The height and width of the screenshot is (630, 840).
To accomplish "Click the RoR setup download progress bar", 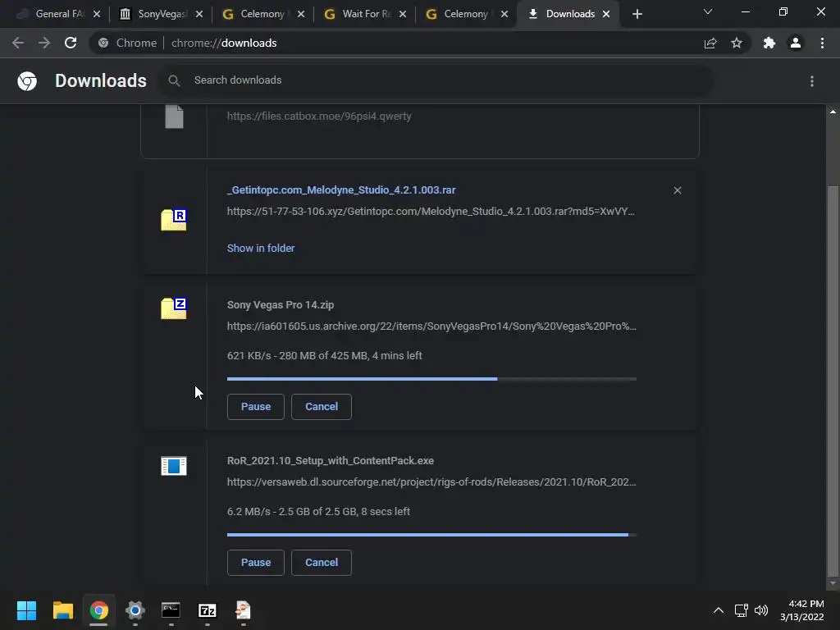I will tap(431, 535).
